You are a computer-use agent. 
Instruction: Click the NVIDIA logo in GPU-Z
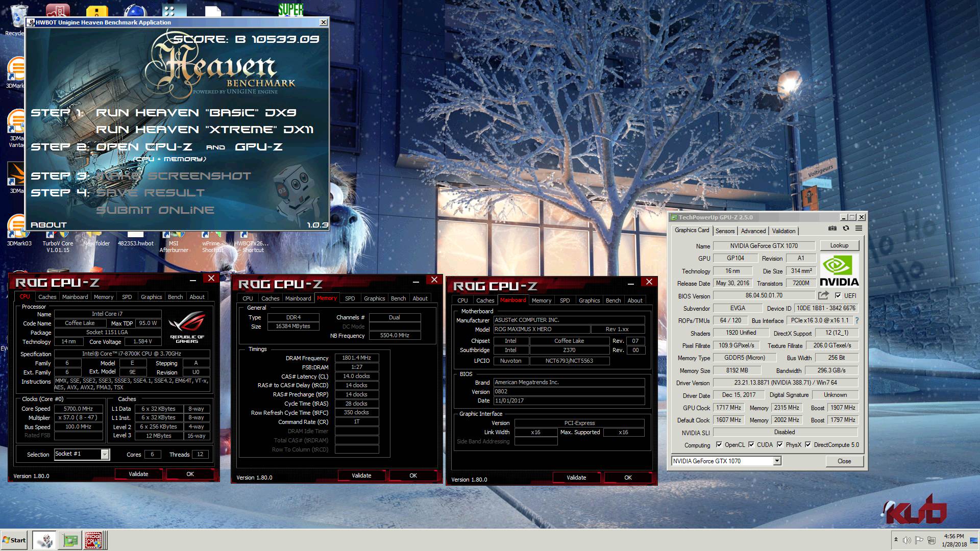point(839,271)
